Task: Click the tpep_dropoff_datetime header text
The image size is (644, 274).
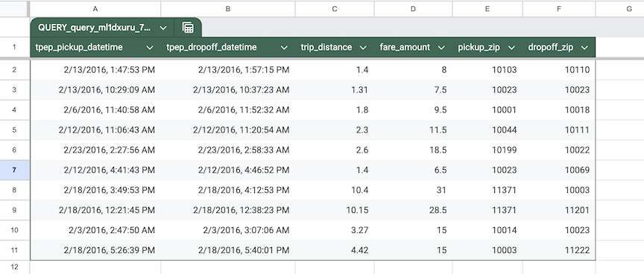Action: pos(212,48)
